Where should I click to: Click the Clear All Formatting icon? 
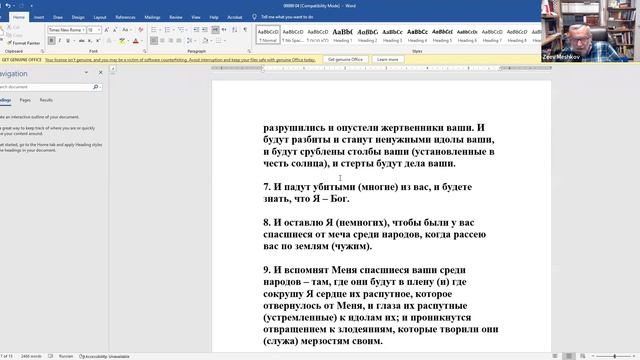click(x=141, y=30)
